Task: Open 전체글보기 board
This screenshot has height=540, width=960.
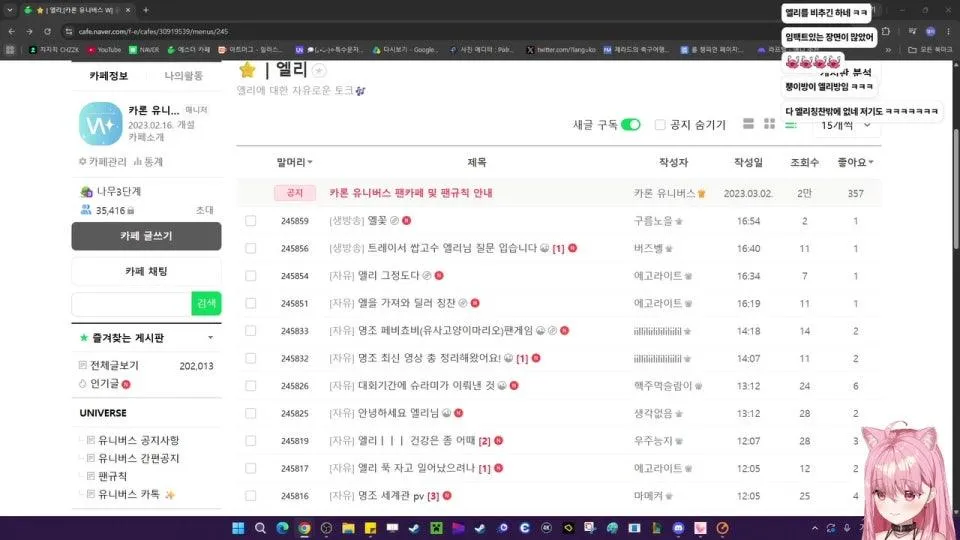Action: pos(114,366)
